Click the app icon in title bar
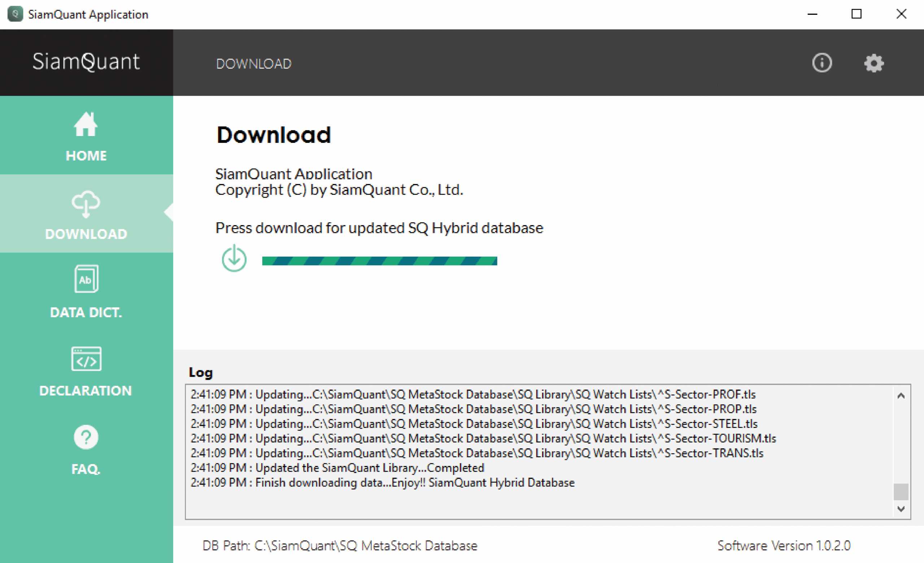 point(15,14)
